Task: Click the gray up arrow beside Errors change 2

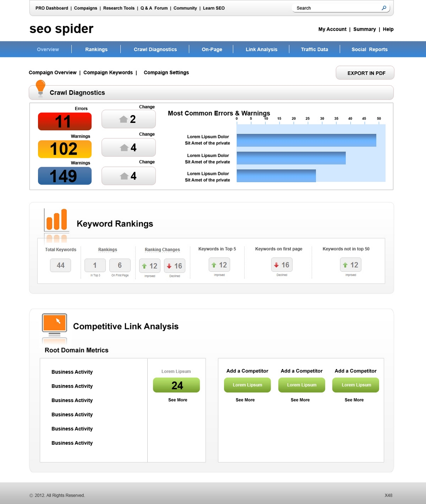Action: 124,119
